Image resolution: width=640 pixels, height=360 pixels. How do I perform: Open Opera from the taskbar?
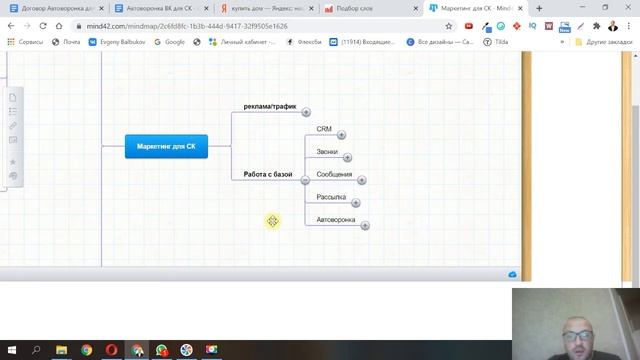coord(111,350)
